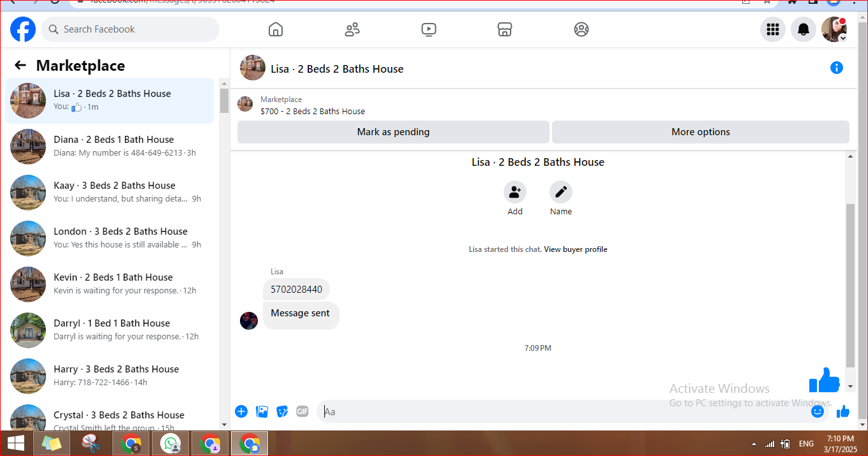868x456 pixels.
Task: Open the account profile picture menu
Action: tap(834, 29)
